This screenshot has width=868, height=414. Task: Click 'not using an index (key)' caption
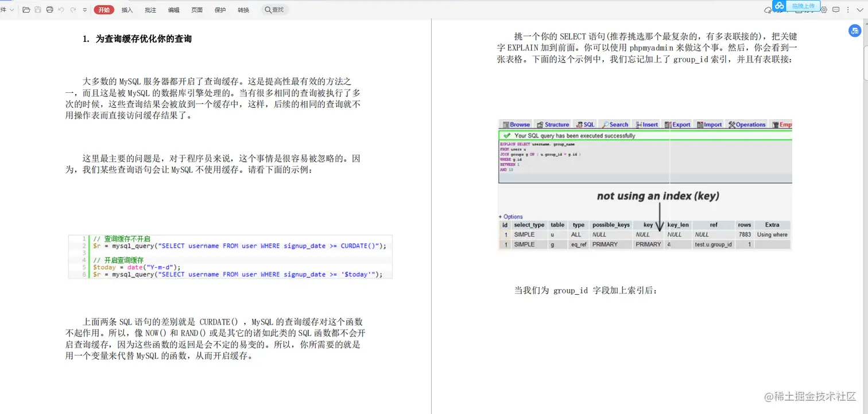(658, 196)
